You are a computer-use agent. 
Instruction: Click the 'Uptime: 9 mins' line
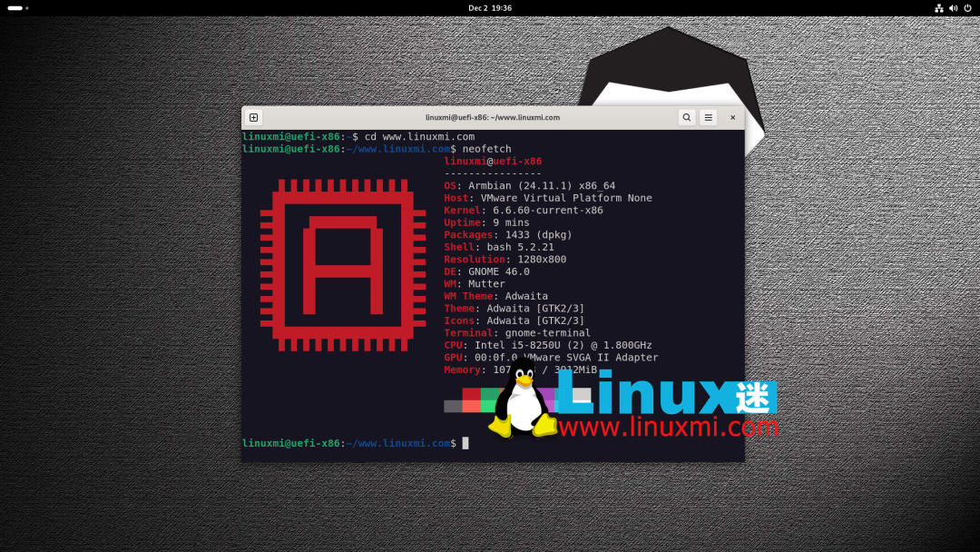(x=487, y=222)
